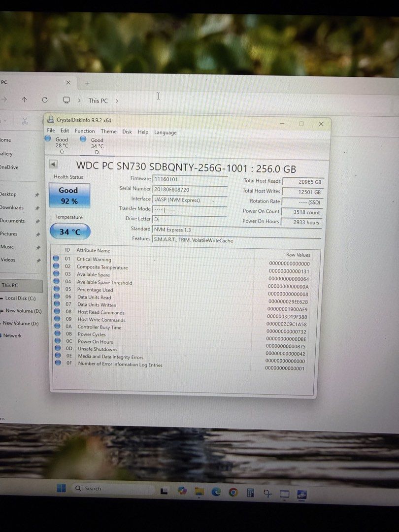Screen dimensions: 399x532
Task: Close the CrystalDiskInfo window
Action: coord(321,124)
